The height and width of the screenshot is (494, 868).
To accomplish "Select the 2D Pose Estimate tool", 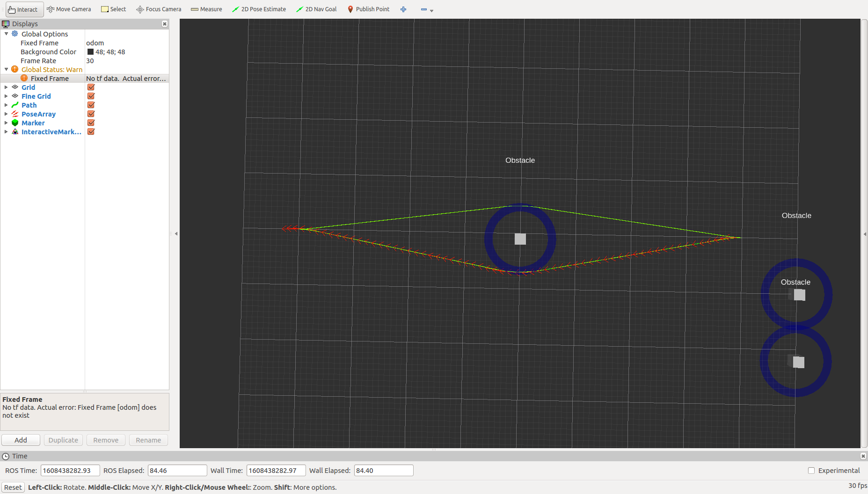I will click(259, 9).
